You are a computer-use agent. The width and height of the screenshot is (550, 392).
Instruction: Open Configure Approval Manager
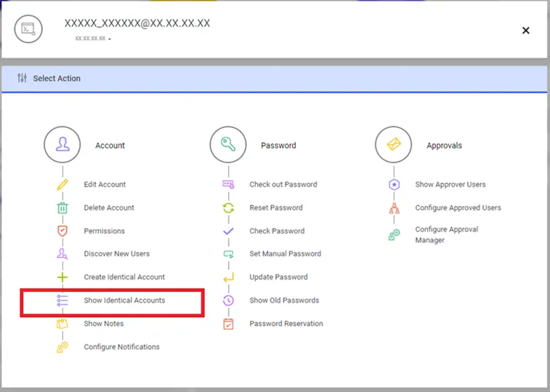(447, 234)
